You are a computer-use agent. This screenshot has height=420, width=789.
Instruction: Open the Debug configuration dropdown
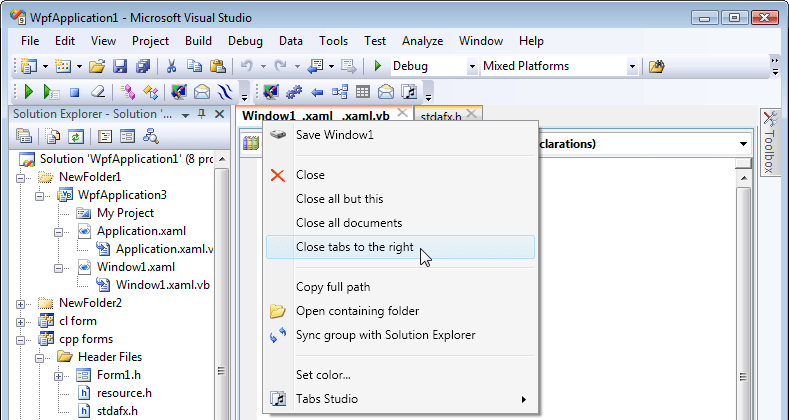pyautogui.click(x=472, y=66)
